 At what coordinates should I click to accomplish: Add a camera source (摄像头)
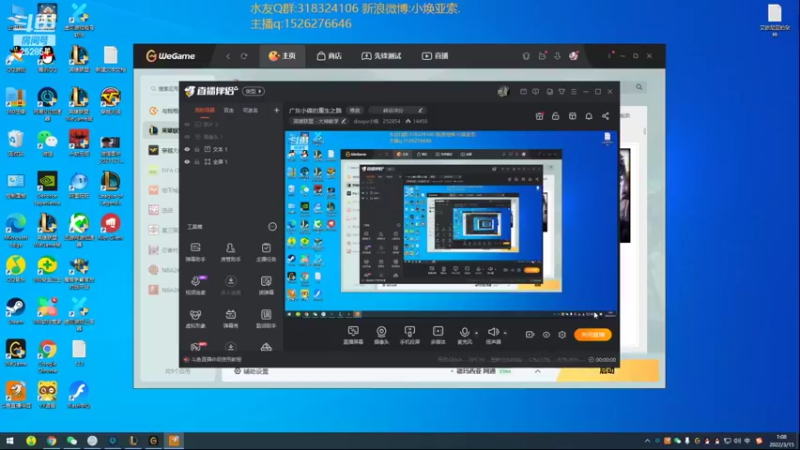[x=381, y=335]
